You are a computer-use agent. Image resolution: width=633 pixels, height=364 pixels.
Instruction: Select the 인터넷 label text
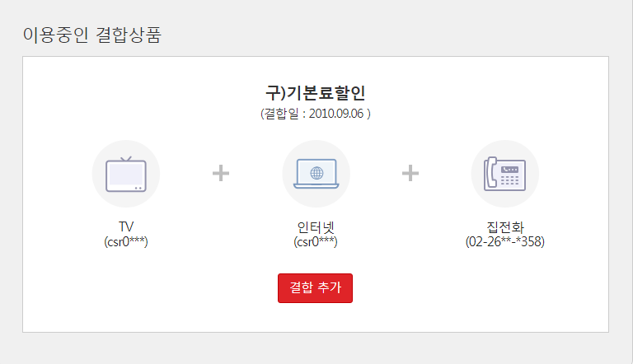pos(316,226)
